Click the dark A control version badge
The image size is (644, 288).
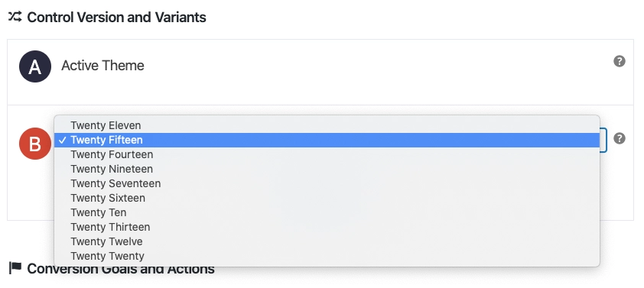pos(35,66)
